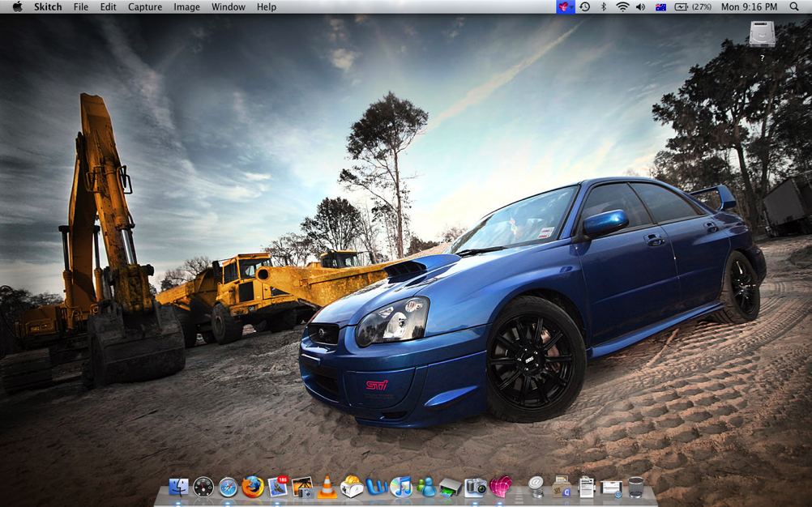This screenshot has height=507, width=812.
Task: Open the Wi-Fi status menu
Action: click(622, 6)
